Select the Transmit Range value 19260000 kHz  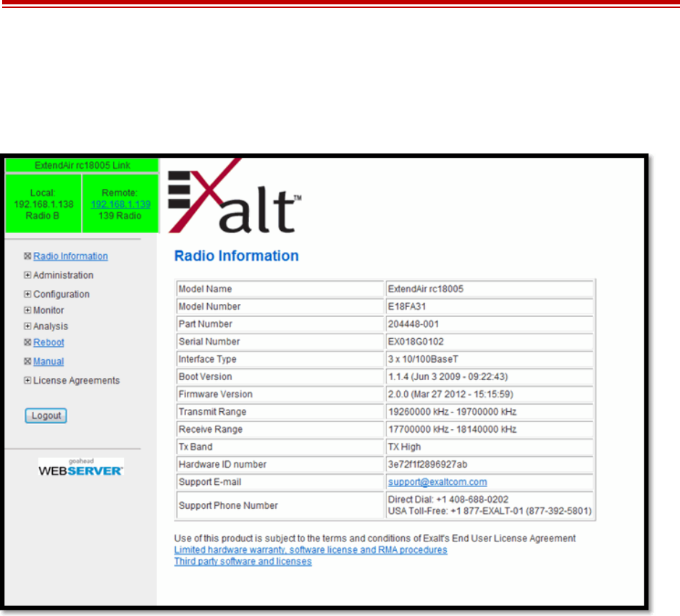coord(453,412)
